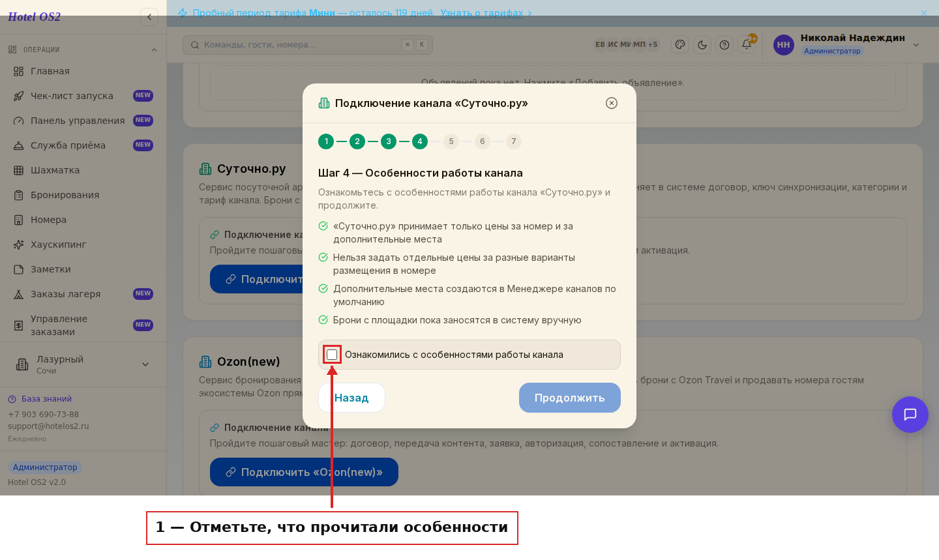This screenshot has height=560, width=939.
Task: Click the search magnifier icon
Action: 195,45
